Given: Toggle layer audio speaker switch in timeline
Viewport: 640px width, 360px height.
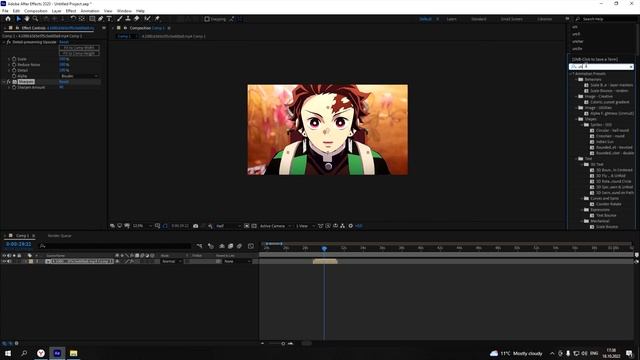Looking at the screenshot, I should (x=9, y=261).
